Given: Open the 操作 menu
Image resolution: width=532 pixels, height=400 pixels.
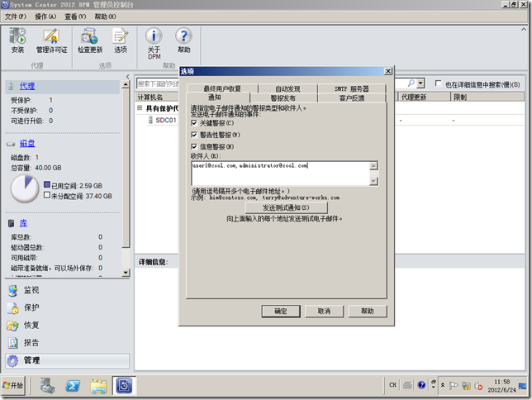Looking at the screenshot, I should [x=45, y=17].
